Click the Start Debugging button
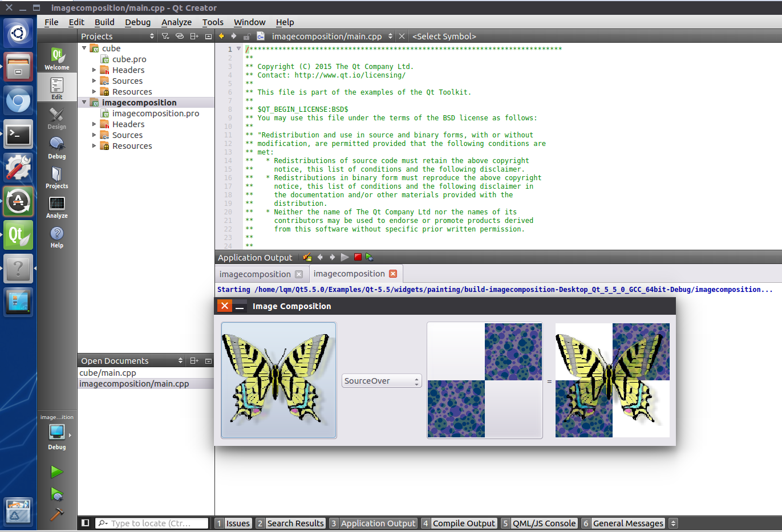The height and width of the screenshot is (532, 782). coord(56,493)
